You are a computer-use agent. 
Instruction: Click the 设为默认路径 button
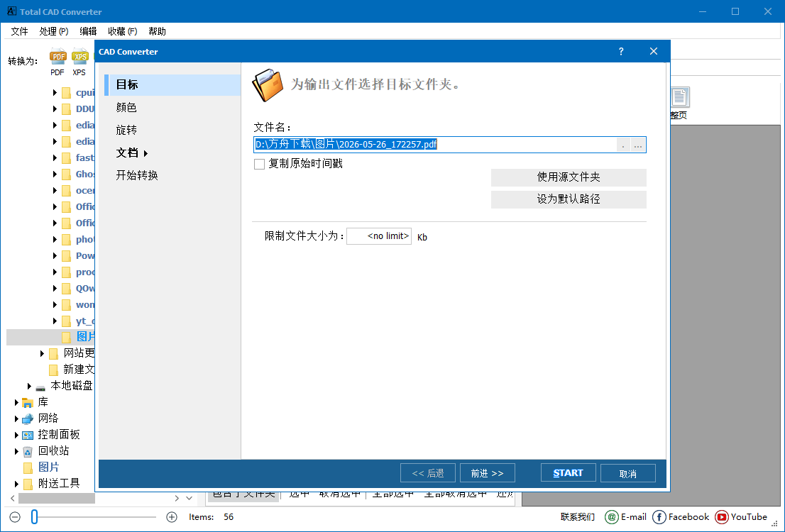pyautogui.click(x=569, y=199)
